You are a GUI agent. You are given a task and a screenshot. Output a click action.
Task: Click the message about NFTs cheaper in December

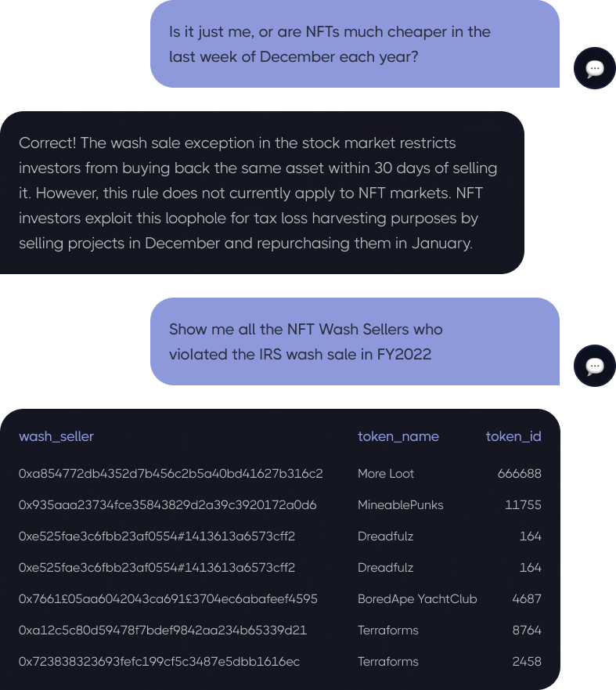click(355, 44)
